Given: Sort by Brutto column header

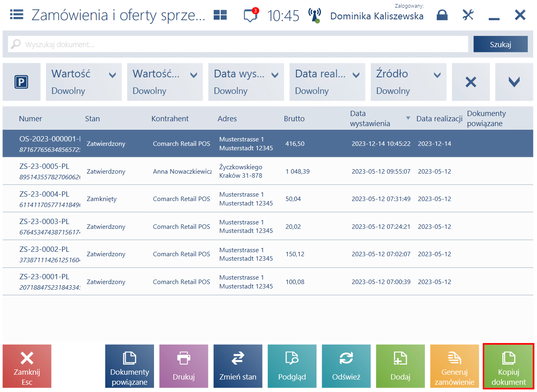Looking at the screenshot, I should coord(294,118).
